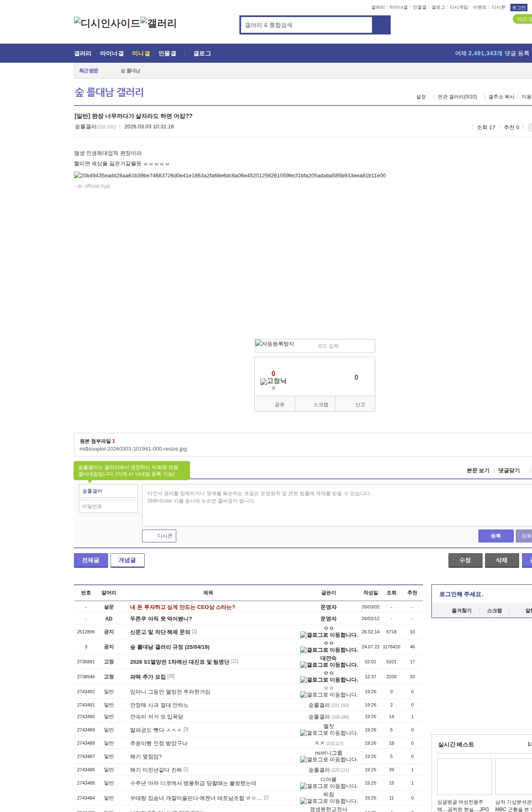This screenshot has width=532, height=812.
Task: Click the broken attached image in post body
Action: pos(230,176)
